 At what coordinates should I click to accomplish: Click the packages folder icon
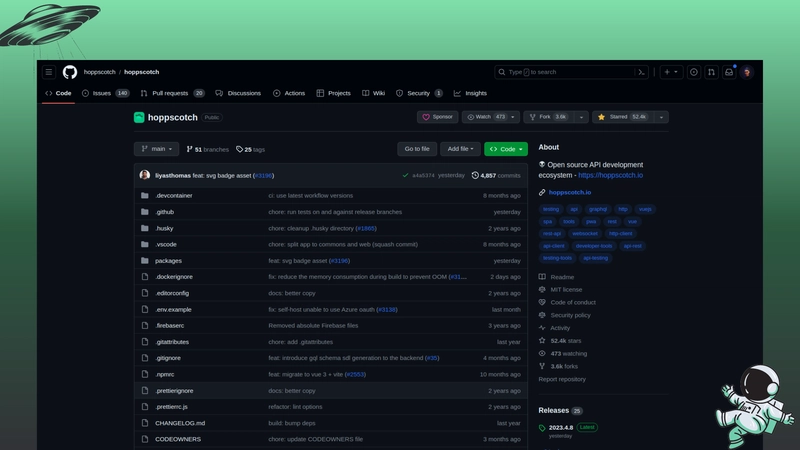tap(145, 260)
